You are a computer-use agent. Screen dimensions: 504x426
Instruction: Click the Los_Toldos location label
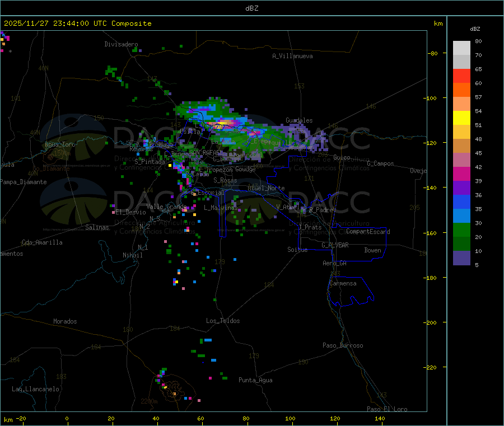223,321
